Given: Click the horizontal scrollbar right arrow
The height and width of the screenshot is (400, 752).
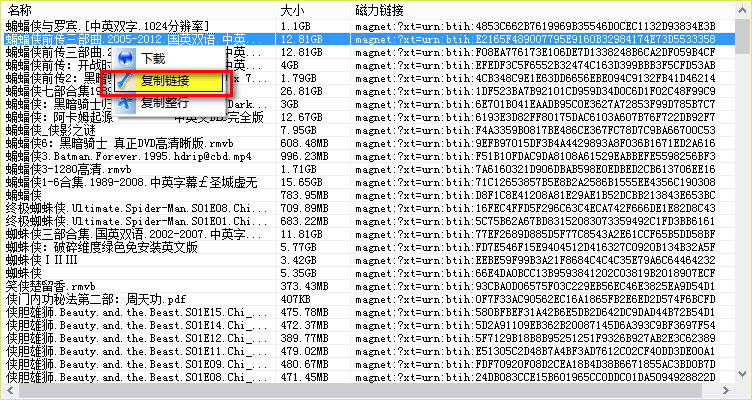Looking at the screenshot, I should [727, 390].
